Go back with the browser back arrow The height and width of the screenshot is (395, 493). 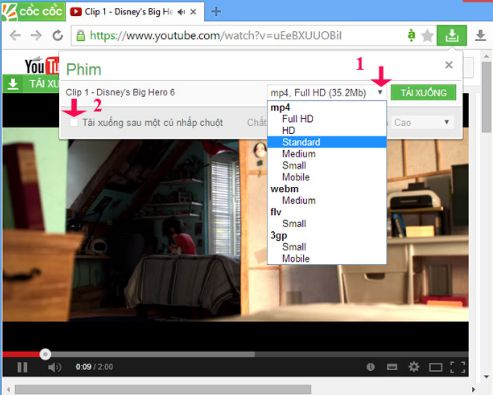pyautogui.click(x=15, y=35)
